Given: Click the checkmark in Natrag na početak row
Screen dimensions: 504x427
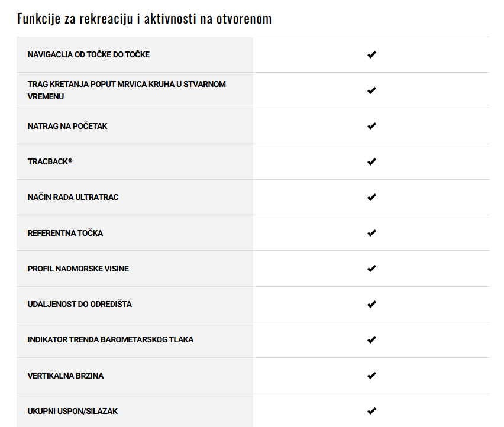Looking at the screenshot, I should [x=371, y=126].
